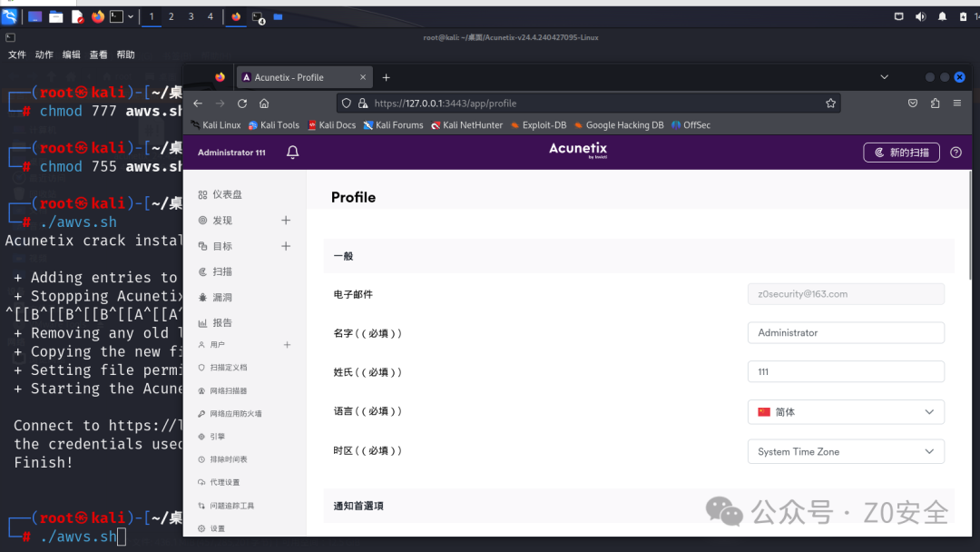Open Kali Linux bookmark

pos(216,125)
